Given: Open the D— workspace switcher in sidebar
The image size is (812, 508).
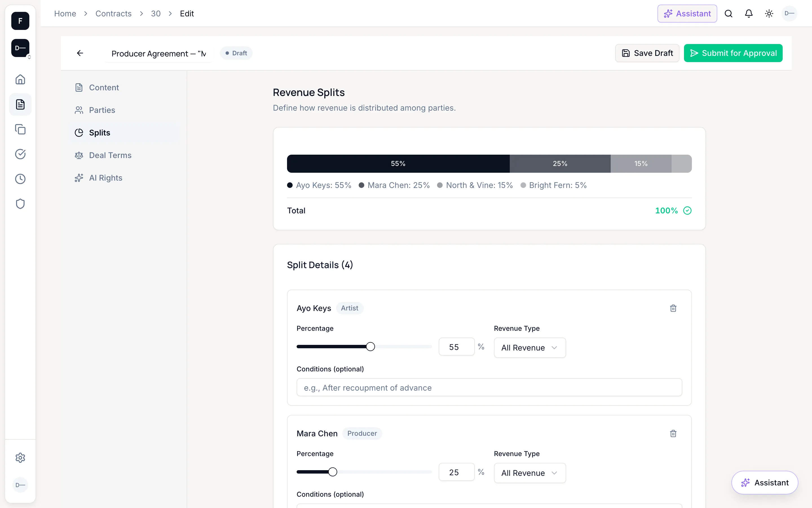Looking at the screenshot, I should click(20, 48).
